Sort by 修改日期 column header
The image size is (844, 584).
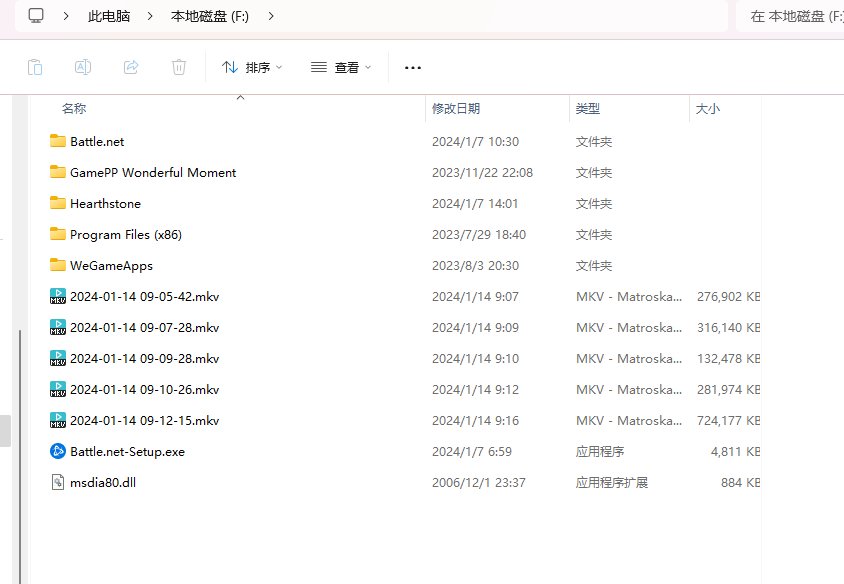click(456, 109)
